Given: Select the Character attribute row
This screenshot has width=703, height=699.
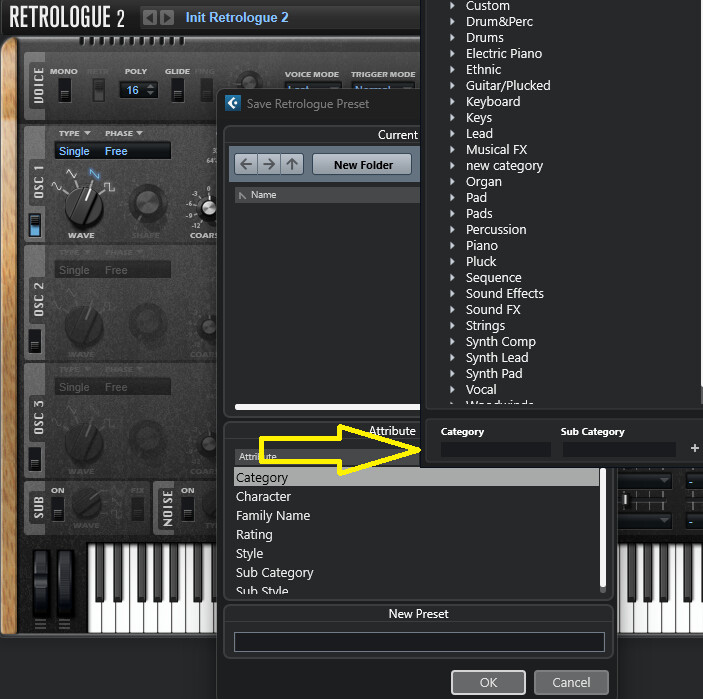Looking at the screenshot, I should 417,497.
